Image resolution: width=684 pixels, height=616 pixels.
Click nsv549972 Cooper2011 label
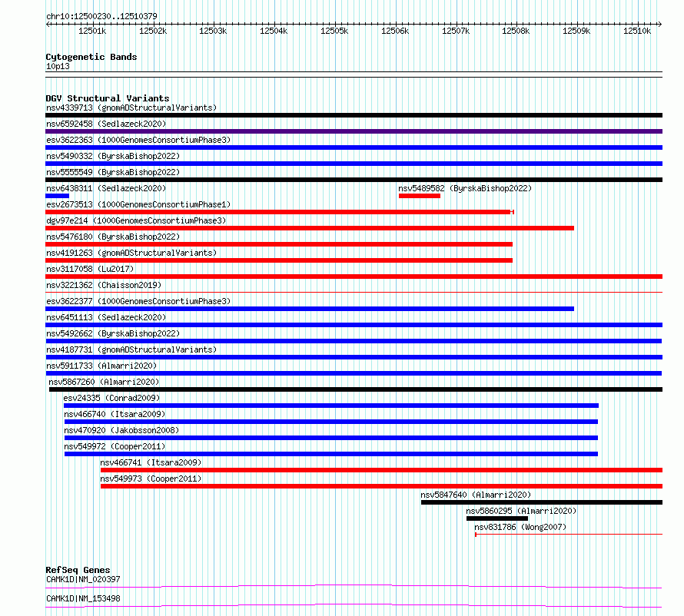point(115,446)
